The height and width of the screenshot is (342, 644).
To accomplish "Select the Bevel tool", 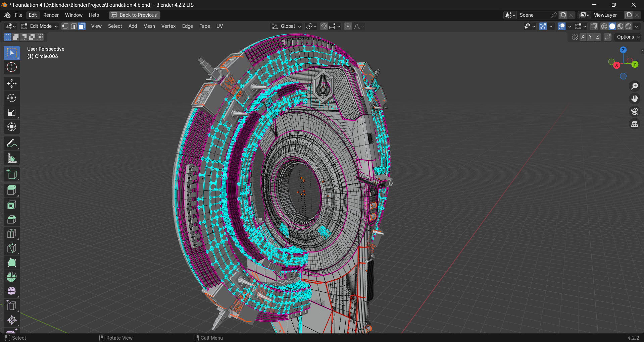I will coord(12,219).
